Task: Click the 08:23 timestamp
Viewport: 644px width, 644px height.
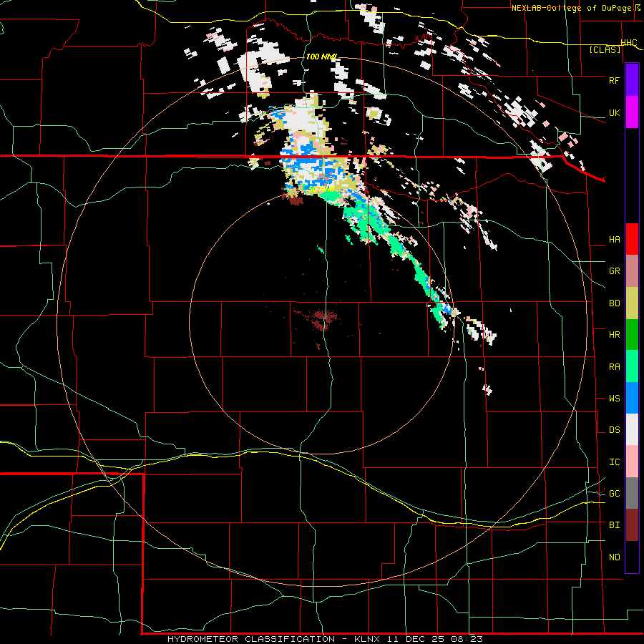Action: (x=467, y=639)
